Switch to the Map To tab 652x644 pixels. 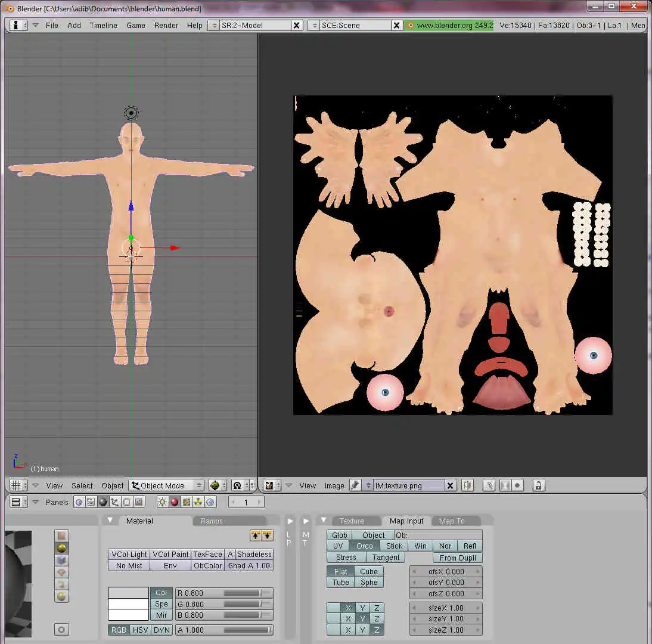point(451,521)
